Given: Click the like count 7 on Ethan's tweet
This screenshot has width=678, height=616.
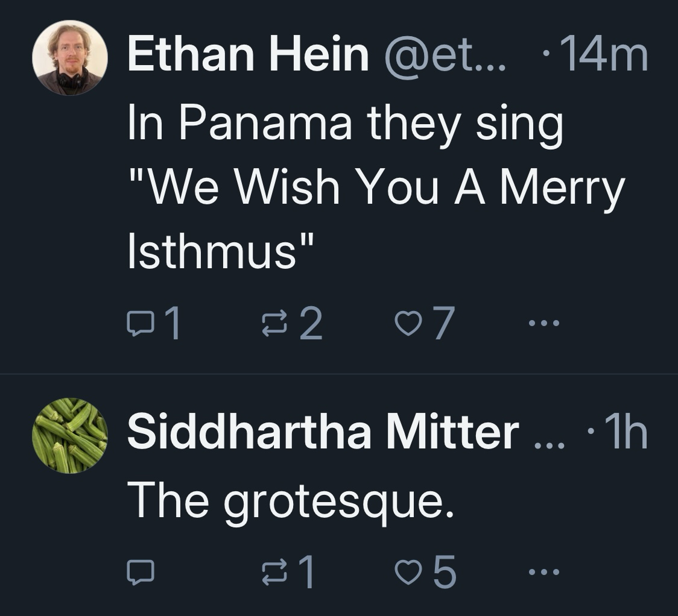Looking at the screenshot, I should tap(442, 324).
